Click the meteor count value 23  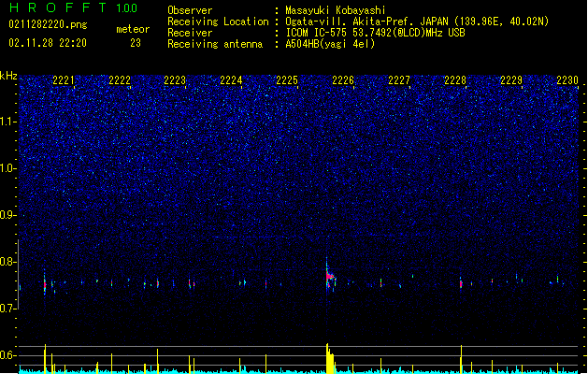tap(136, 43)
